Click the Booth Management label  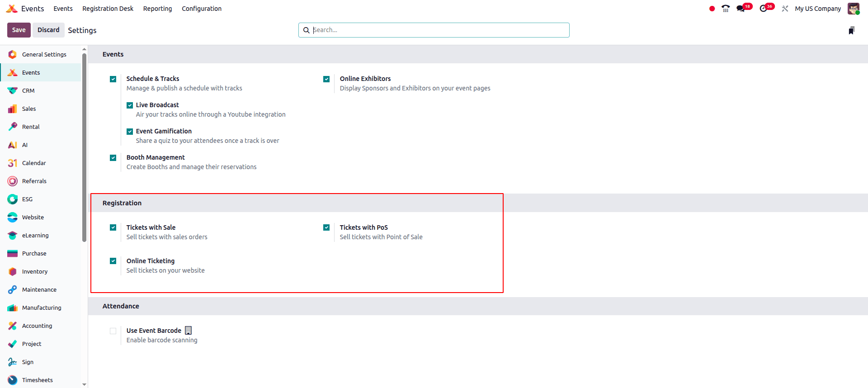[x=156, y=157]
